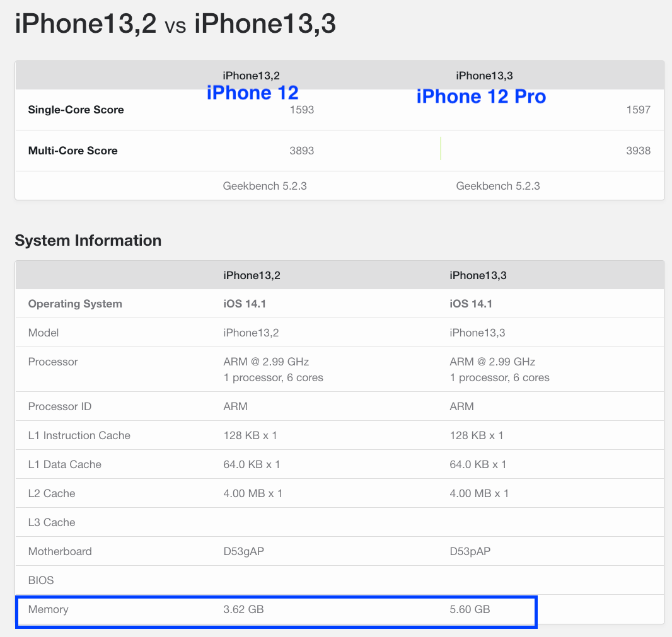Select the D53gAP motherboard value

(244, 551)
